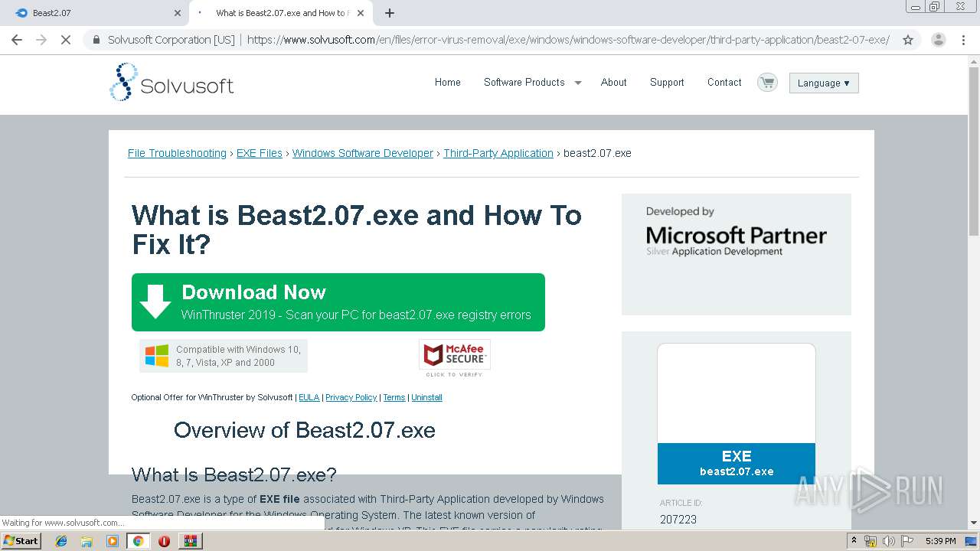The image size is (980, 551).
Task: Click the taskbar clock showing 5:39 PM
Action: click(940, 541)
